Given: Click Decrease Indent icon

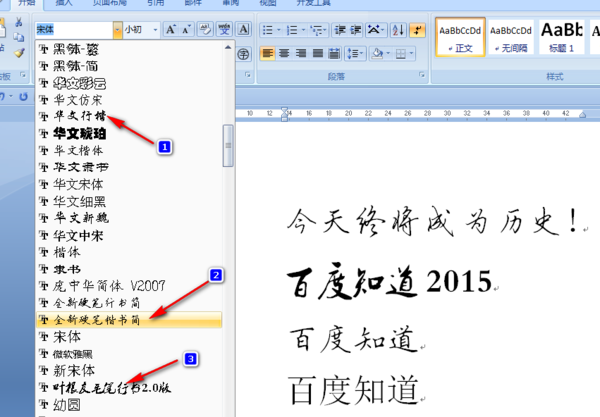Looking at the screenshot, I should click(339, 30).
